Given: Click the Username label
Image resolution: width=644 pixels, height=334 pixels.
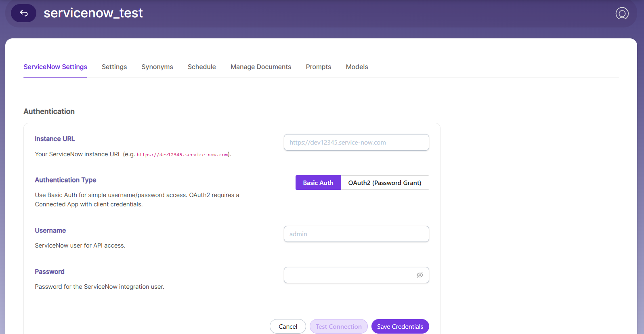Looking at the screenshot, I should pyautogui.click(x=50, y=231).
